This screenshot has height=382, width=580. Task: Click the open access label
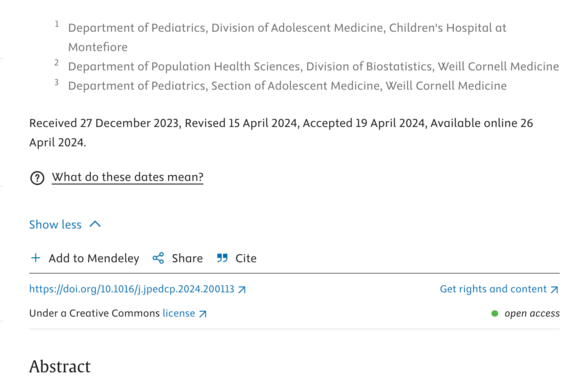tap(532, 313)
